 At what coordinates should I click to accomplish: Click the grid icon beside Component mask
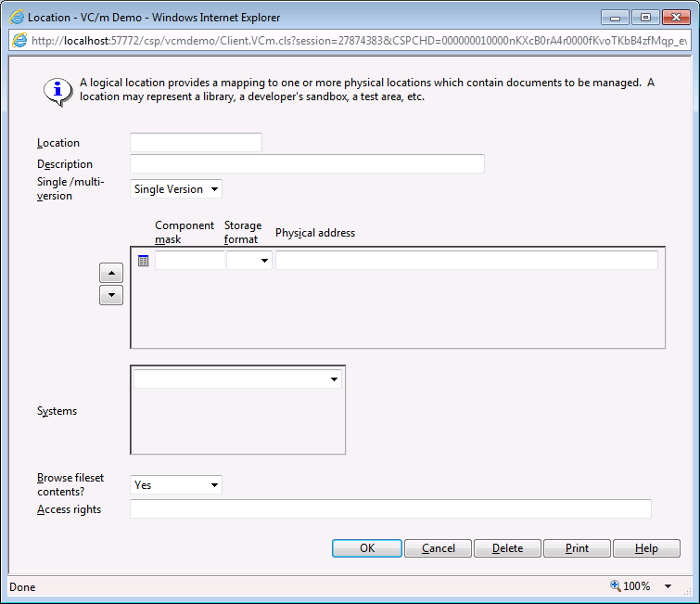(143, 261)
